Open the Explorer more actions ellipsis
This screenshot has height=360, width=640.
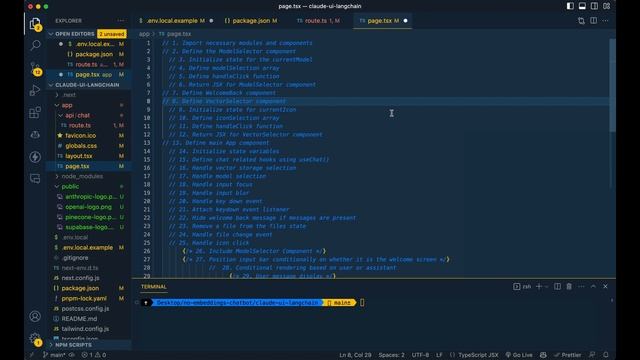pos(121,20)
